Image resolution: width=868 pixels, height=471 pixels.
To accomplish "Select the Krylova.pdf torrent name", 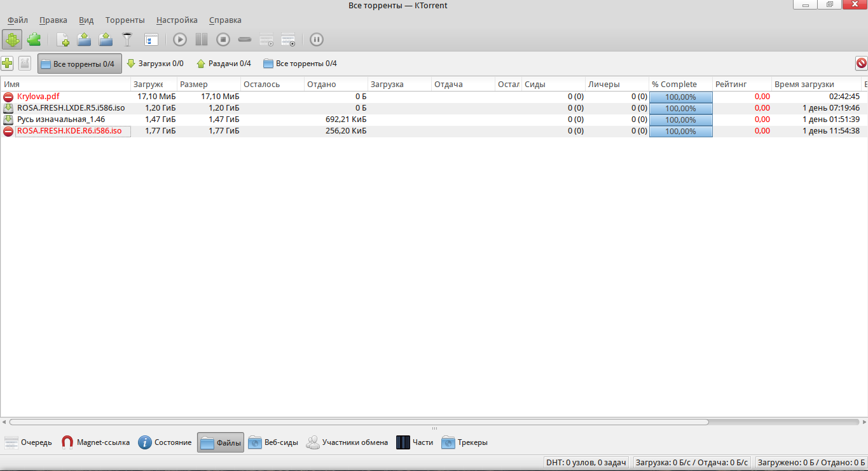I will [x=38, y=97].
